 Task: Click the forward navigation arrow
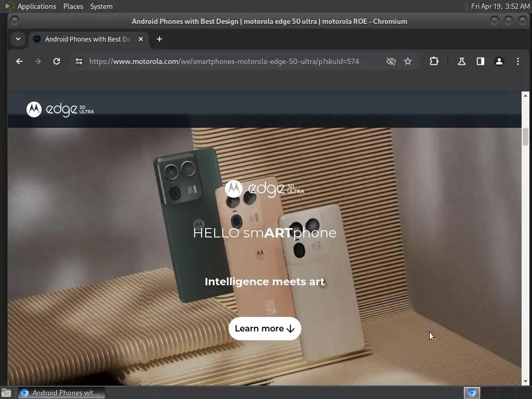tap(38, 61)
